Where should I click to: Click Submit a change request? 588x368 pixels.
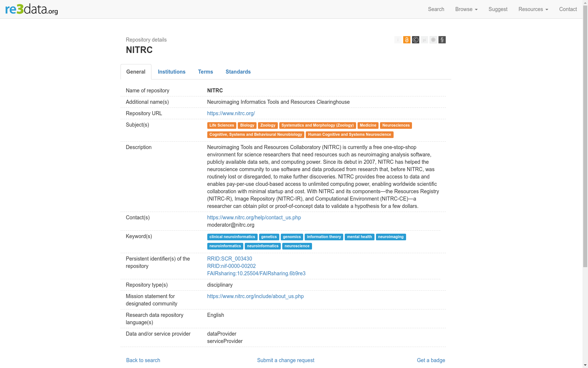[286, 360]
